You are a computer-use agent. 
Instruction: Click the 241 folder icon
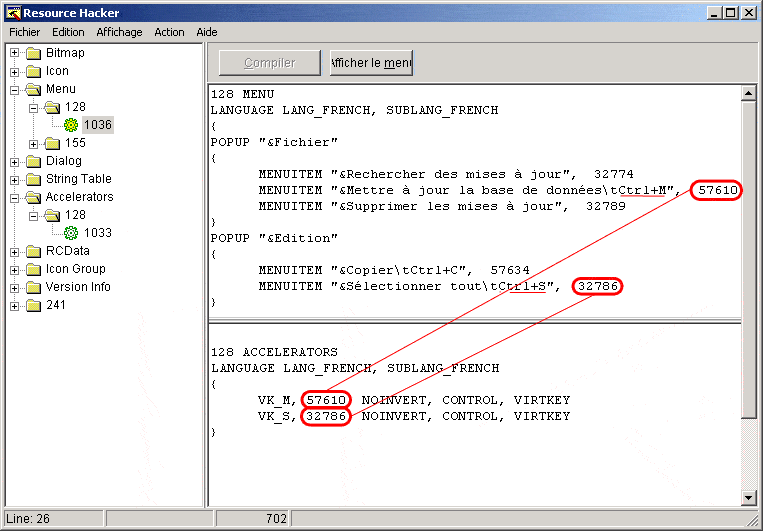pos(34,305)
